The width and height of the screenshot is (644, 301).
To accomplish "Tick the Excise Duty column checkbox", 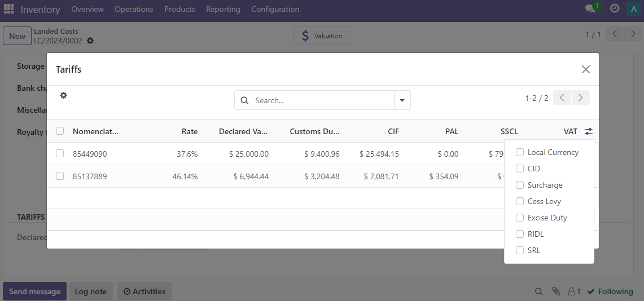I will [x=520, y=218].
